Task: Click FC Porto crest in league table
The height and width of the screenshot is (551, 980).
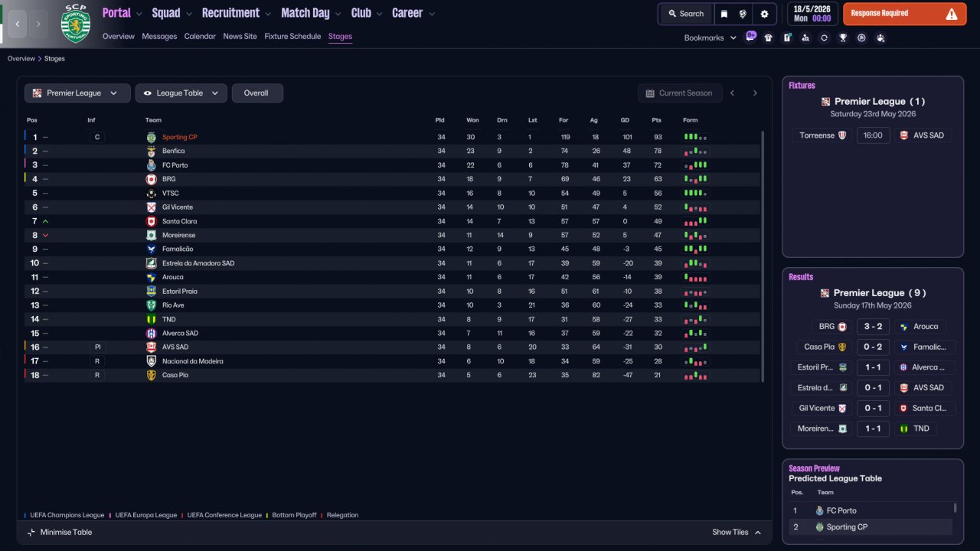Action: [x=151, y=165]
